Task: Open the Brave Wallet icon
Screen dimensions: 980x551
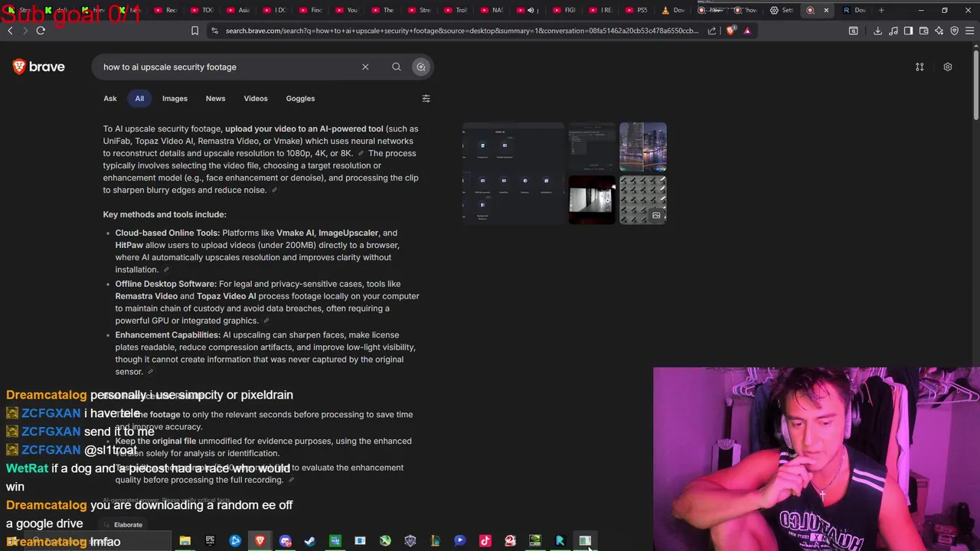Action: coord(923,31)
